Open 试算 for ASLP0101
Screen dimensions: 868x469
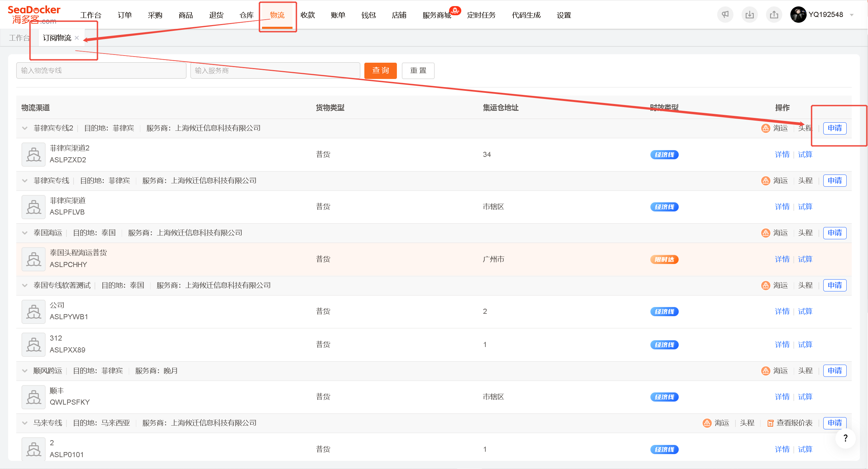tap(805, 449)
